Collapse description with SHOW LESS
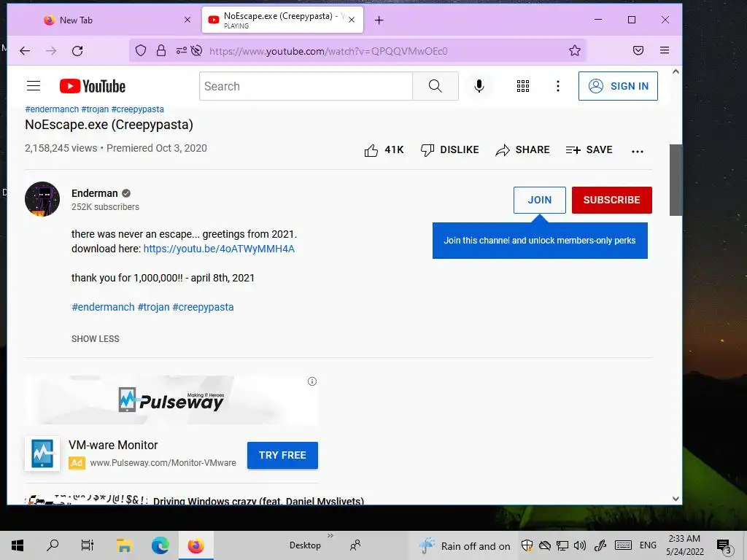The height and width of the screenshot is (560, 747). click(96, 339)
